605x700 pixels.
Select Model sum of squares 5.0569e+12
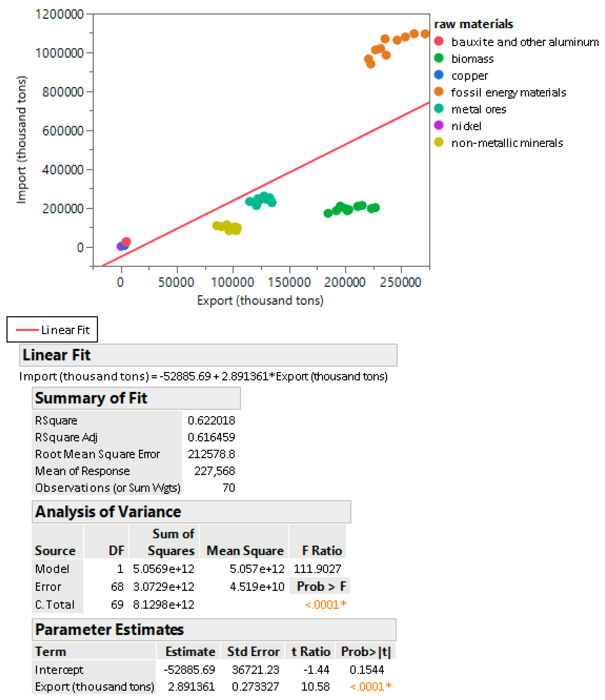[x=164, y=569]
